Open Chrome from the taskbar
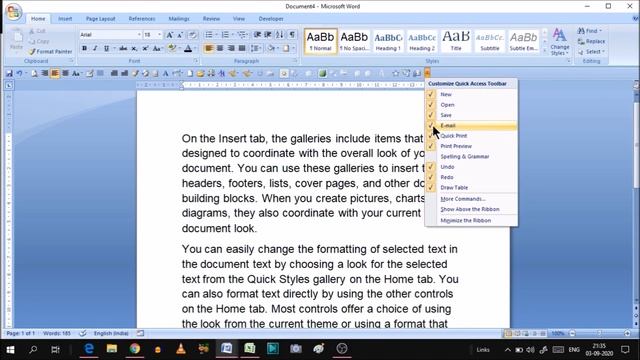Viewport: 640px width, 360px height. pyautogui.click(x=135, y=349)
